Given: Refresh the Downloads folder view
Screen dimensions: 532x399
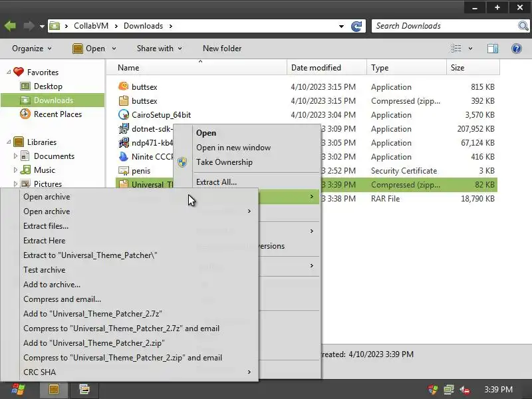Looking at the screenshot, I should click(356, 26).
